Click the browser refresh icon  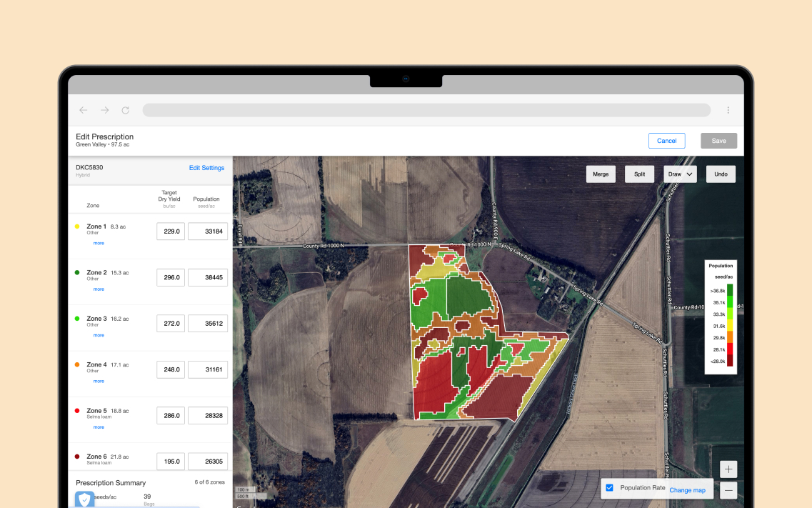pyautogui.click(x=126, y=110)
